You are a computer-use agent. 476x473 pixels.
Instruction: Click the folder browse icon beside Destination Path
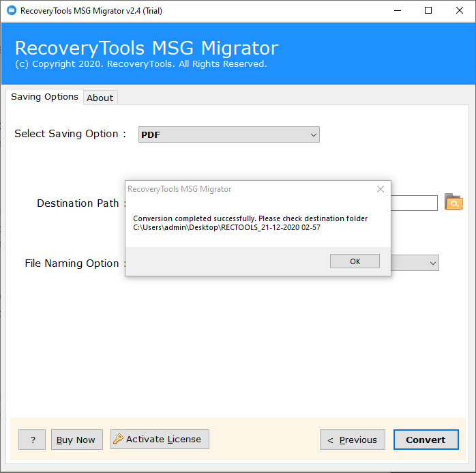click(453, 202)
